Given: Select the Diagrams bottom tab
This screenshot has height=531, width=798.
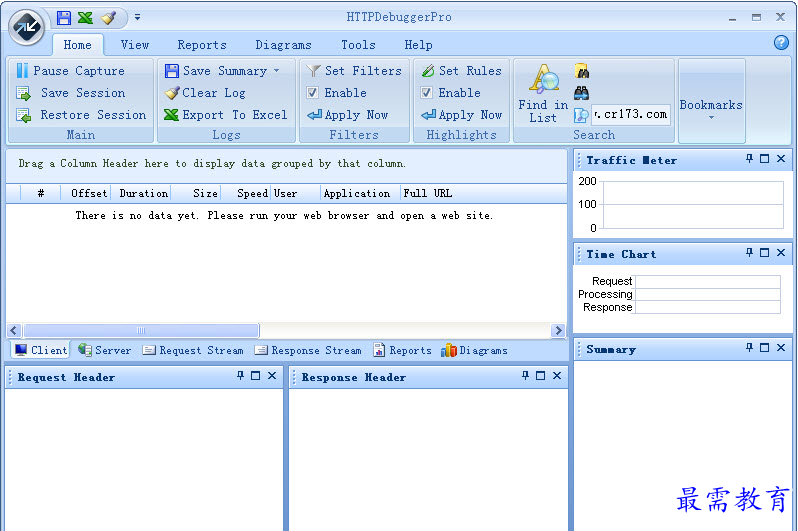Looking at the screenshot, I should 474,350.
